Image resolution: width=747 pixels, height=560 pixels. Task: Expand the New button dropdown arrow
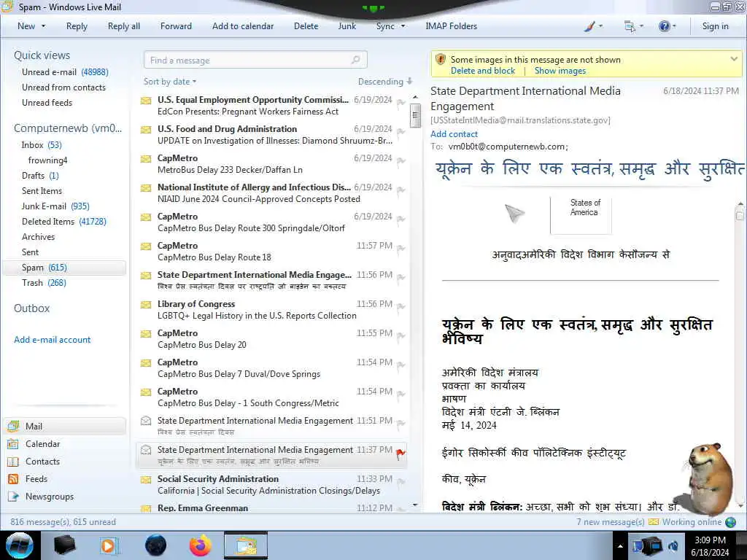43,26
